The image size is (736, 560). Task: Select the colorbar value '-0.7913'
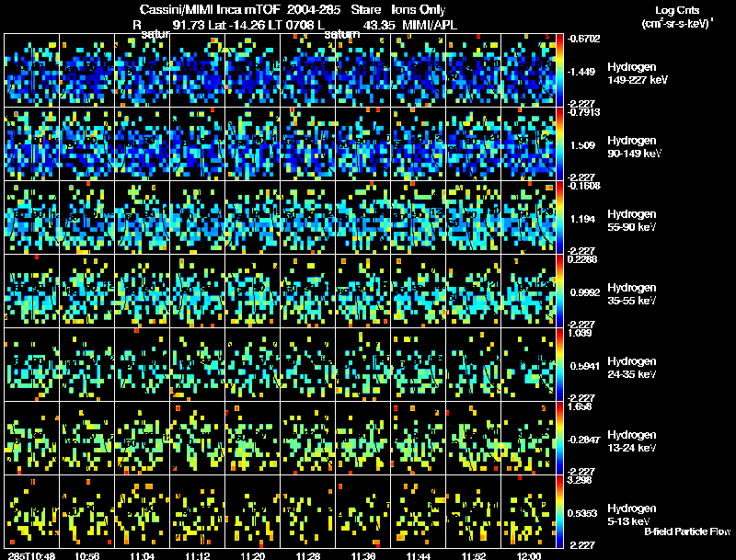tap(583, 112)
